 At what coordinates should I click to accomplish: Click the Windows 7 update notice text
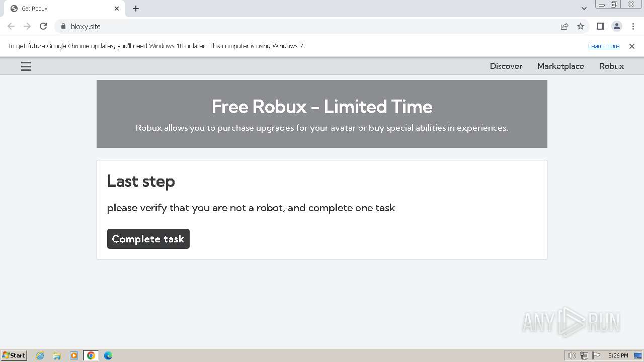click(156, 46)
